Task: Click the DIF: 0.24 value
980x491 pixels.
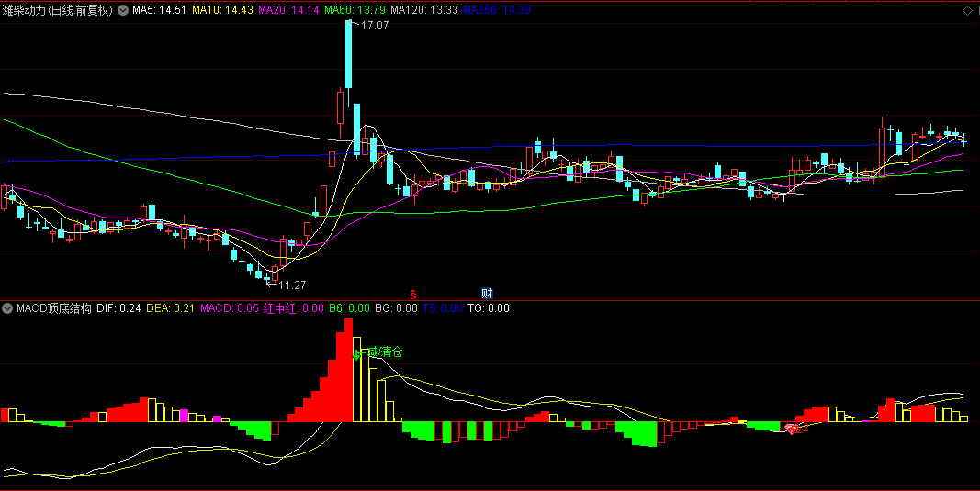Action: click(x=119, y=308)
